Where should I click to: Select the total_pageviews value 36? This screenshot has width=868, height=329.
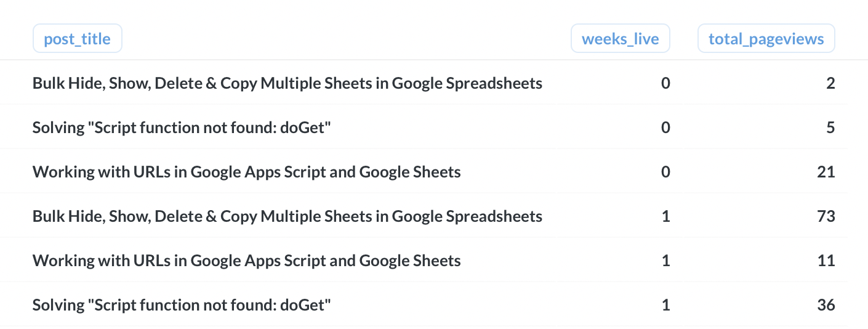[826, 305]
